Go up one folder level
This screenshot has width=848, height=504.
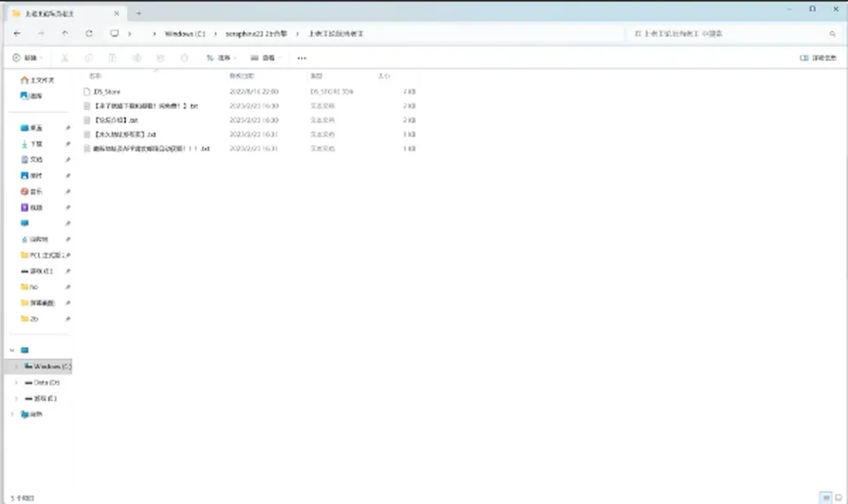click(64, 34)
